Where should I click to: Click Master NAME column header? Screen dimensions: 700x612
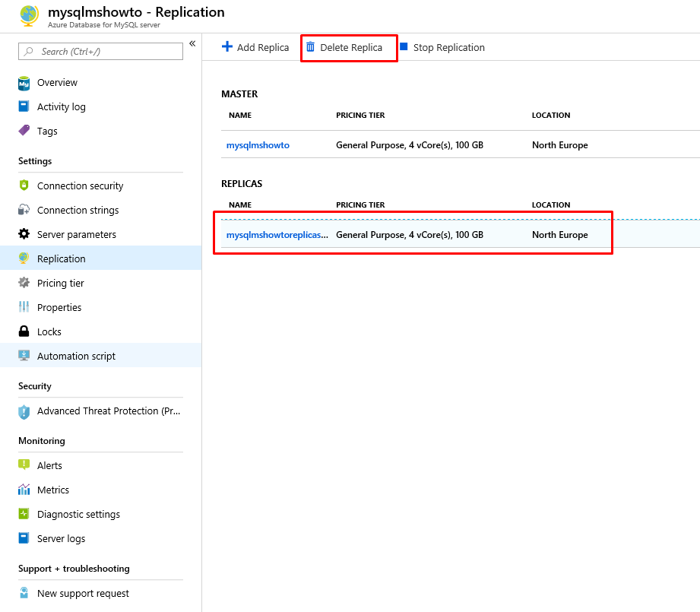click(x=240, y=115)
